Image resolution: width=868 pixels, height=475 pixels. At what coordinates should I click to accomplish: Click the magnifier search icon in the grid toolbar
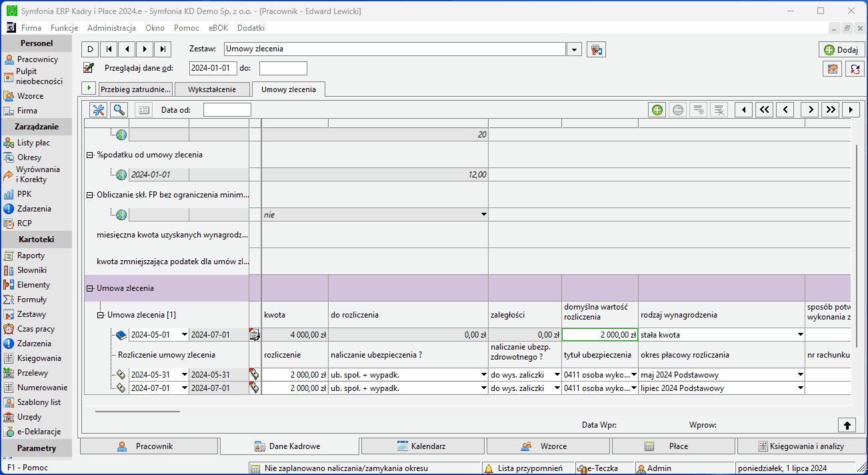pos(119,110)
